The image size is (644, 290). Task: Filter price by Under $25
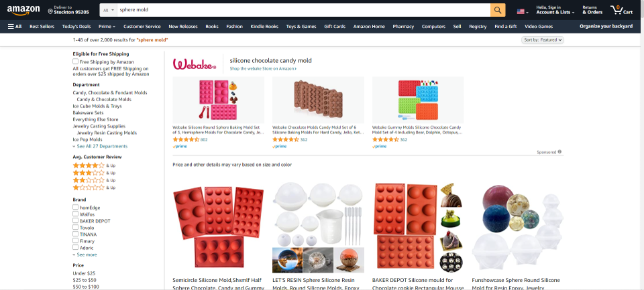coord(85,273)
